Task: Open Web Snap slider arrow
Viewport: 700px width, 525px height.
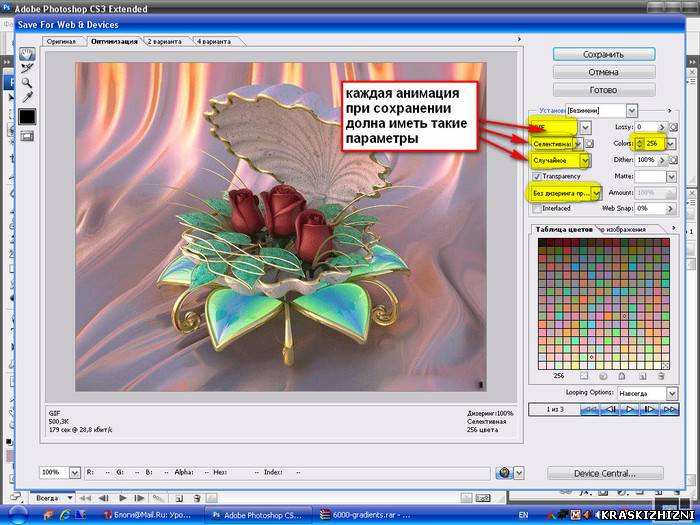Action: [669, 208]
